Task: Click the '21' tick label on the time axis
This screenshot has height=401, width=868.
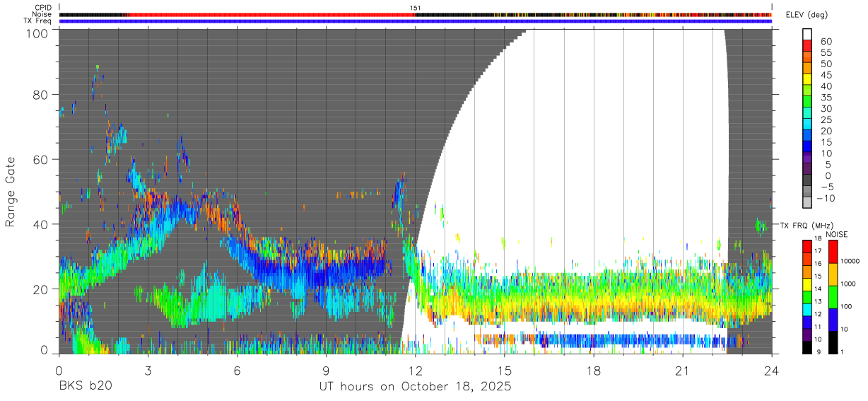Action: tap(682, 371)
